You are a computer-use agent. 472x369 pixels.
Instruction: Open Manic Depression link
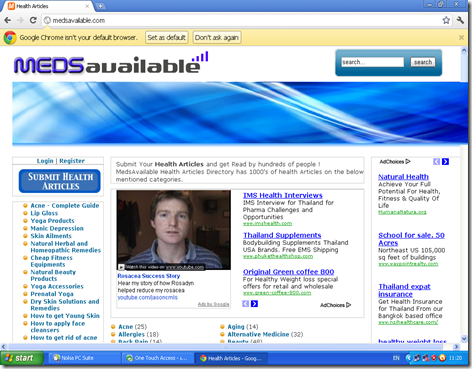57,228
